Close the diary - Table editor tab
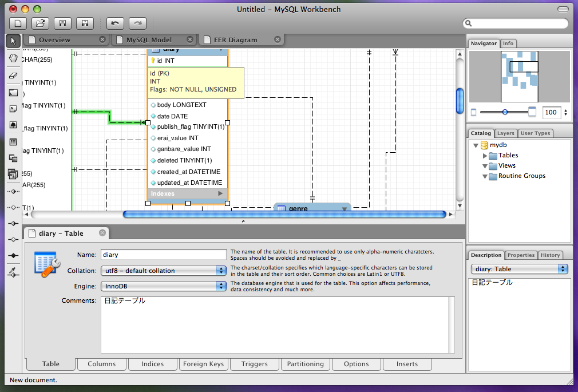This screenshot has height=392, width=578. pos(102,233)
